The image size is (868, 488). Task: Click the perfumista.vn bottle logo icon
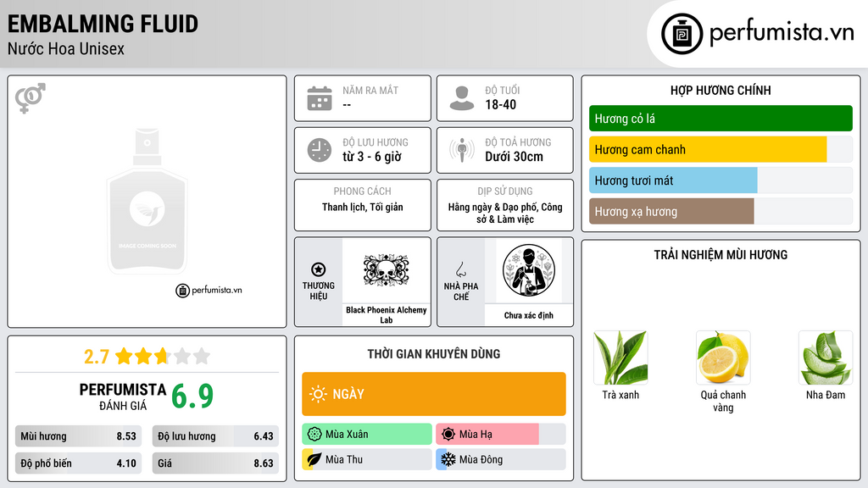[682, 34]
